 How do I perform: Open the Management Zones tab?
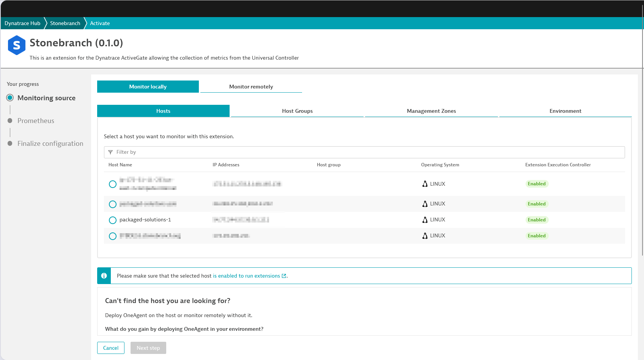pyautogui.click(x=431, y=111)
